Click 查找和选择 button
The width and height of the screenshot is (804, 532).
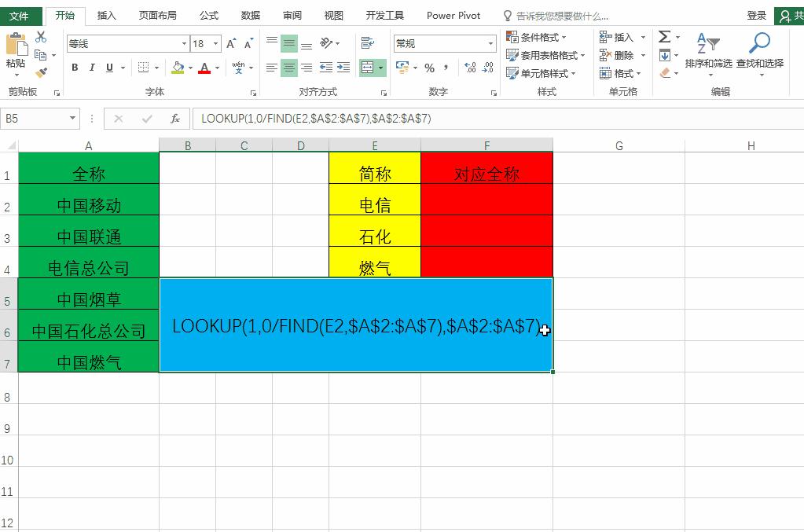tap(760, 54)
